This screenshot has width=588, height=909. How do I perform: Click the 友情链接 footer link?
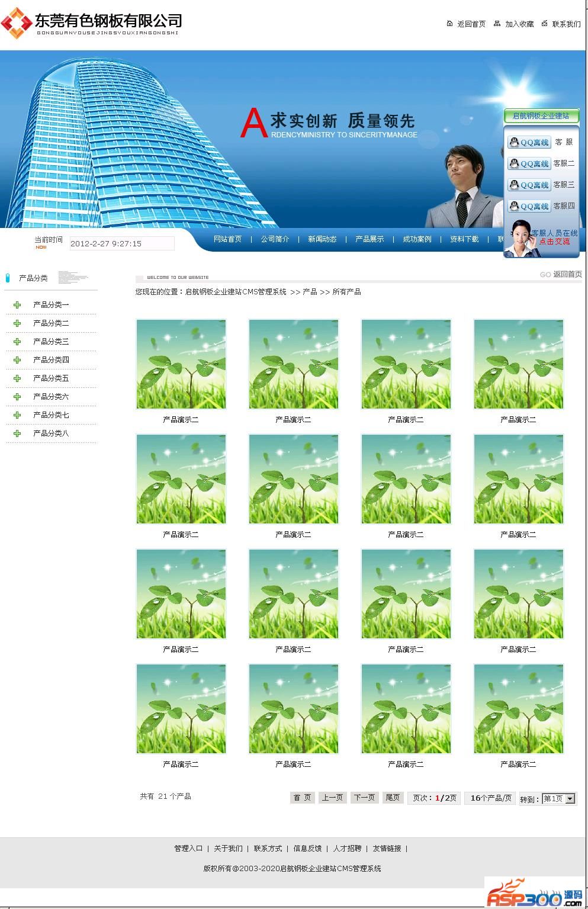pyautogui.click(x=387, y=849)
